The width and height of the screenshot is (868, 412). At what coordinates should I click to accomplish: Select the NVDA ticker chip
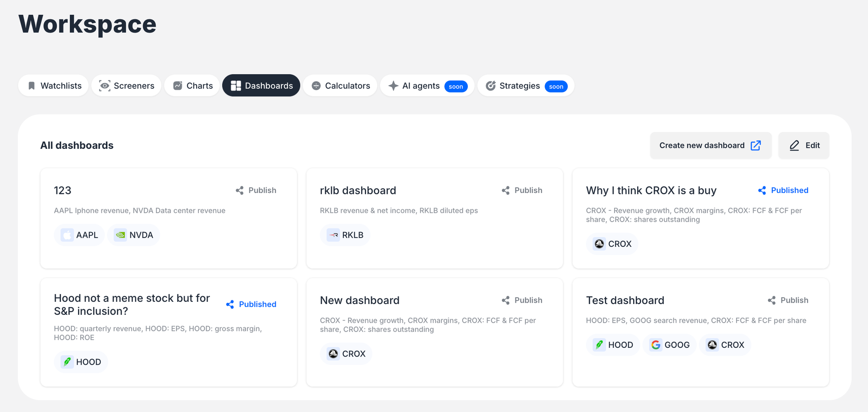[134, 235]
